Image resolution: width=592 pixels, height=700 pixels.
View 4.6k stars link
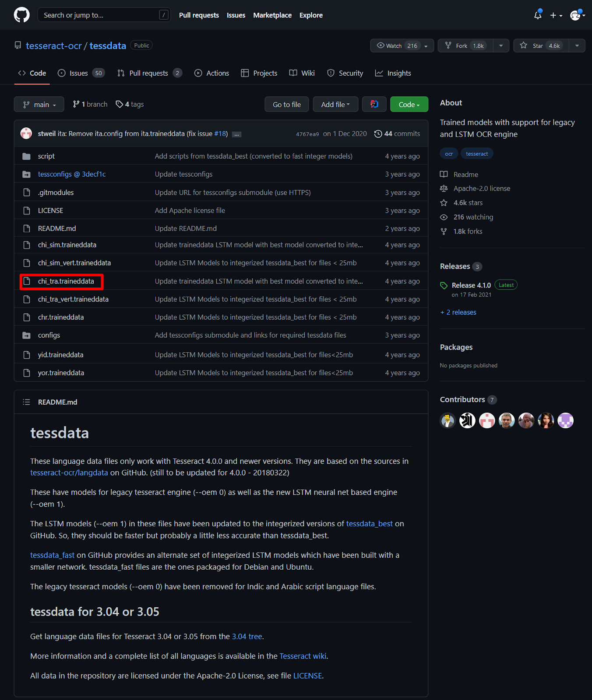462,203
